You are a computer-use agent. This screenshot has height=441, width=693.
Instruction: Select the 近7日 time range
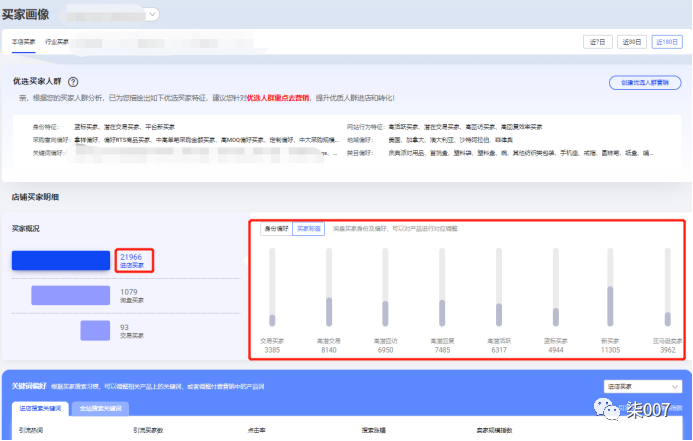click(x=598, y=42)
